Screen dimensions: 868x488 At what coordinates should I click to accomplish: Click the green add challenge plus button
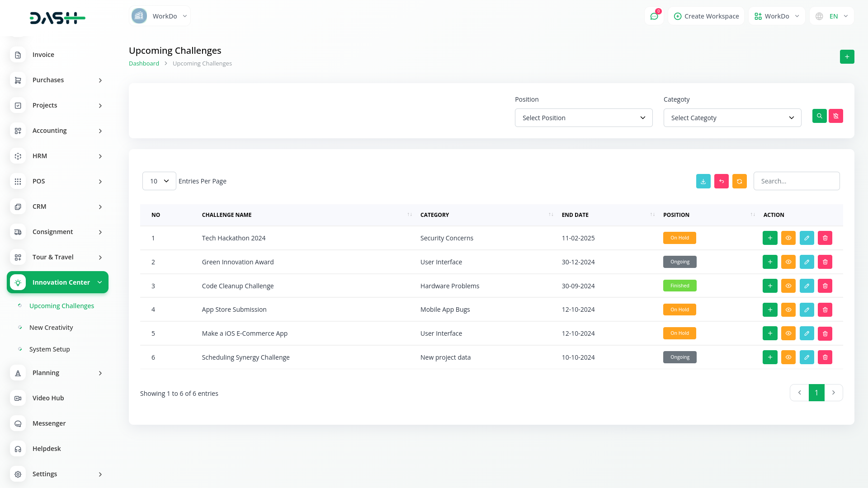pyautogui.click(x=847, y=56)
